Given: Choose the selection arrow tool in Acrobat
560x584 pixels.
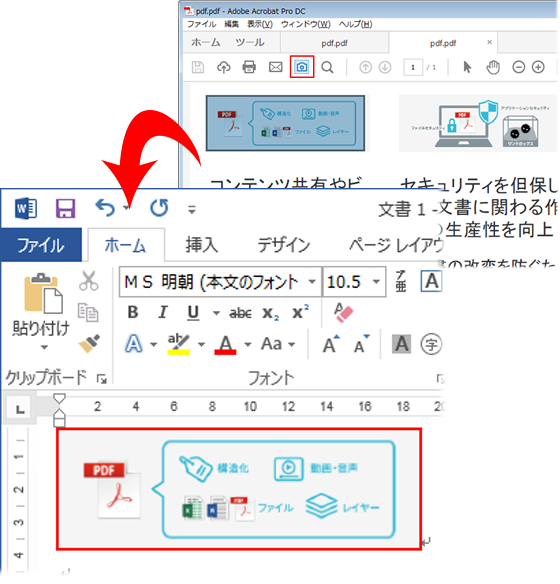Looking at the screenshot, I should tap(467, 67).
